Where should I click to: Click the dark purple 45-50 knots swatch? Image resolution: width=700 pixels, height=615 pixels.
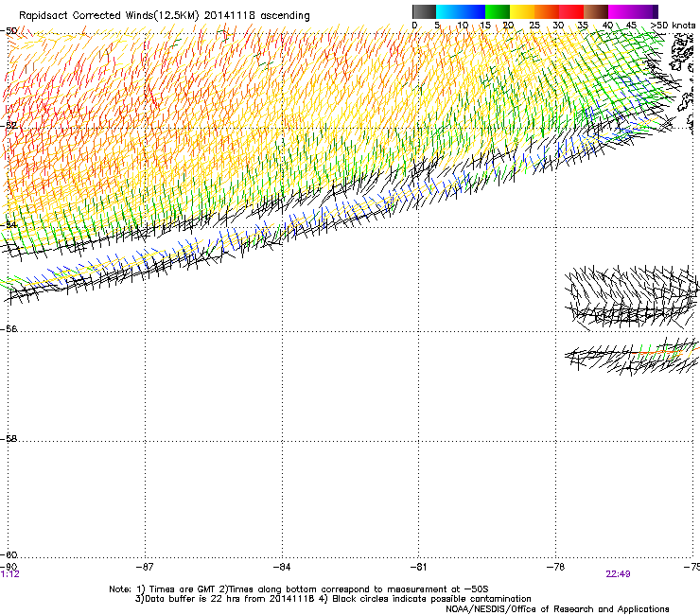pyautogui.click(x=645, y=11)
